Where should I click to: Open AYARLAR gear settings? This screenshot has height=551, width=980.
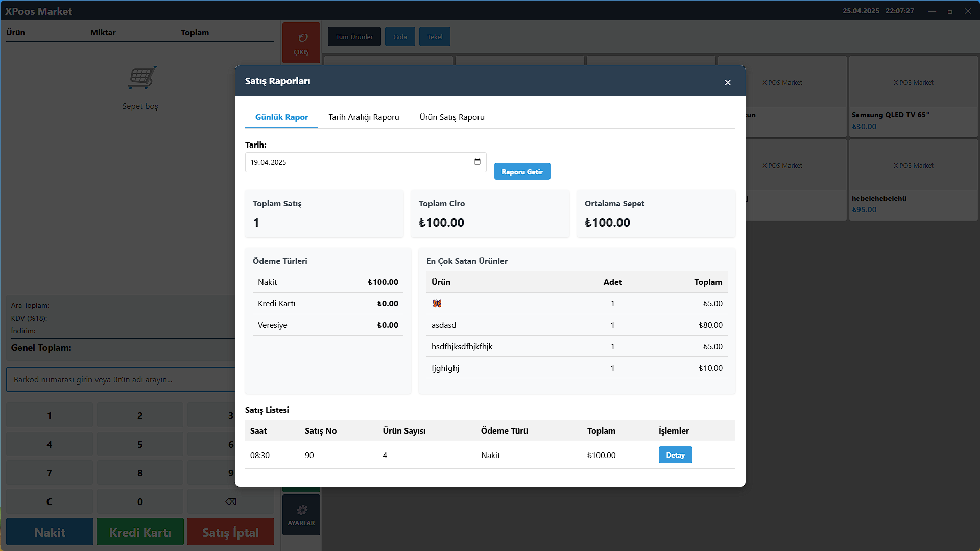pyautogui.click(x=301, y=515)
